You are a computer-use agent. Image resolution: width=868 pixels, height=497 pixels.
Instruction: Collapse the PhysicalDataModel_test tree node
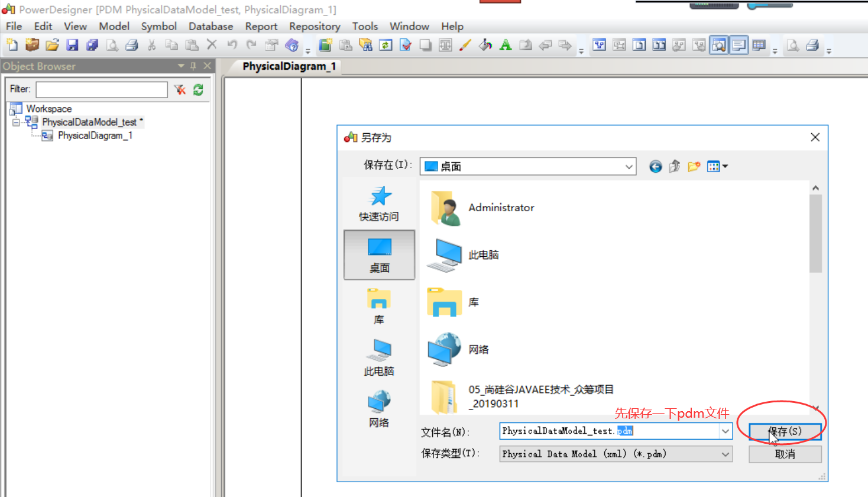16,122
